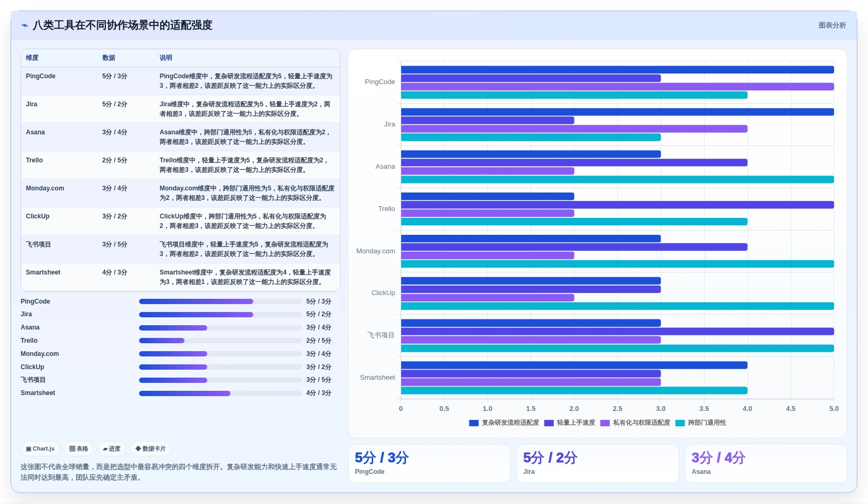This screenshot has height=504, width=868.
Task: Click the Asana progress bar
Action: point(220,328)
